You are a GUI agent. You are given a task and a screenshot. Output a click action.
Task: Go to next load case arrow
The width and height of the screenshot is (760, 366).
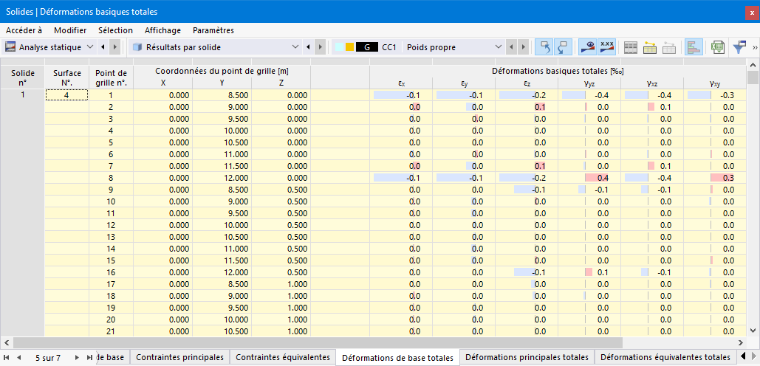coord(522,48)
